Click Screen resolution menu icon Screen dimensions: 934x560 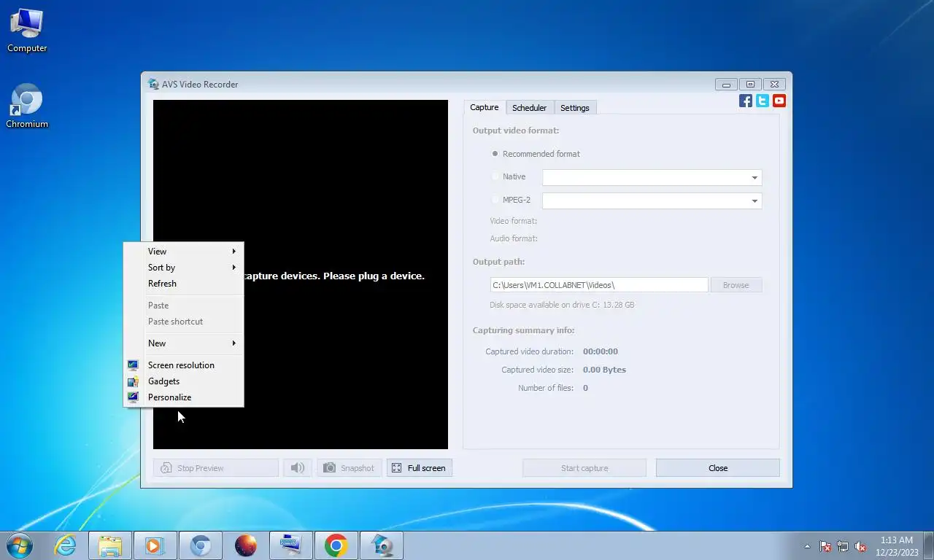click(x=133, y=365)
